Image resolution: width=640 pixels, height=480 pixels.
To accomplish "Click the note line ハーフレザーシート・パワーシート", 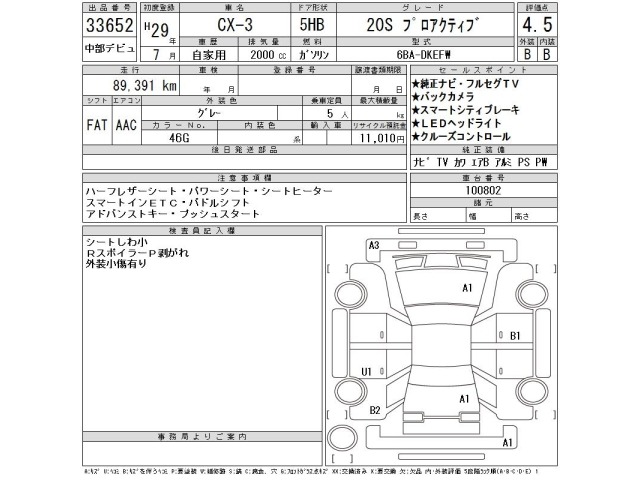I will [x=209, y=191].
